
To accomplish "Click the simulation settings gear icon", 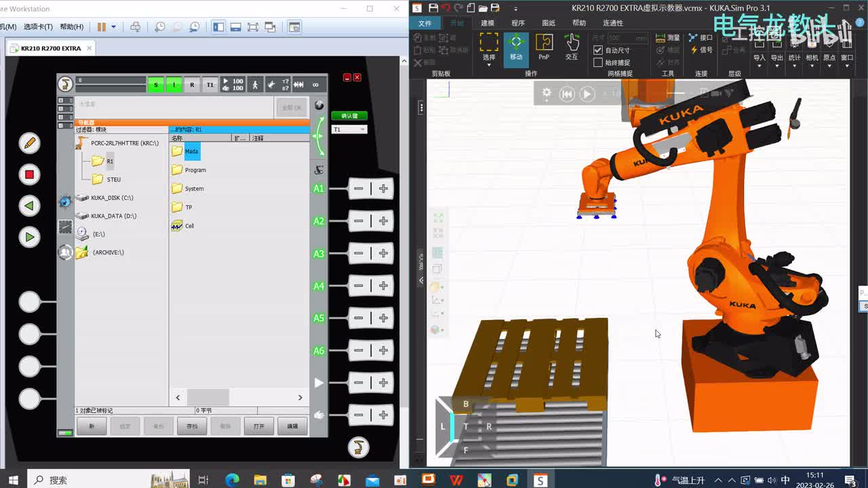I will [x=547, y=94].
